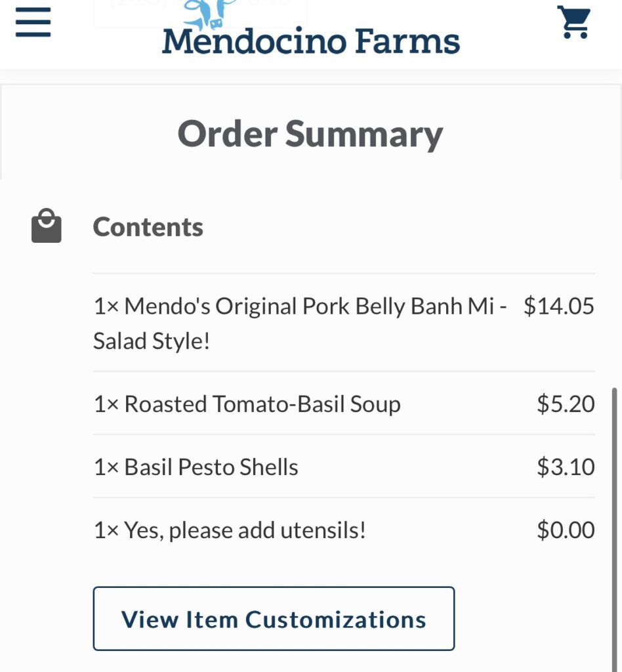
Task: Click the $5.20 soup price
Action: [566, 404]
